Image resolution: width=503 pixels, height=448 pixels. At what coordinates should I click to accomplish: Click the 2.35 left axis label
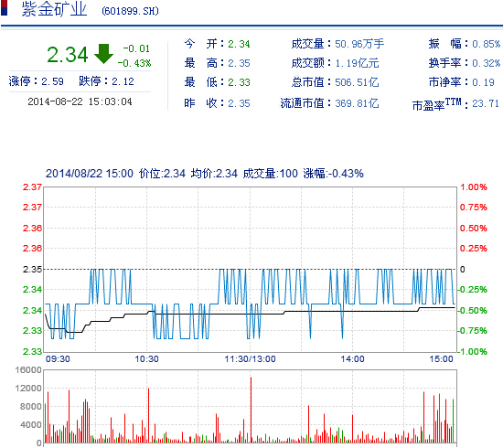32,270
